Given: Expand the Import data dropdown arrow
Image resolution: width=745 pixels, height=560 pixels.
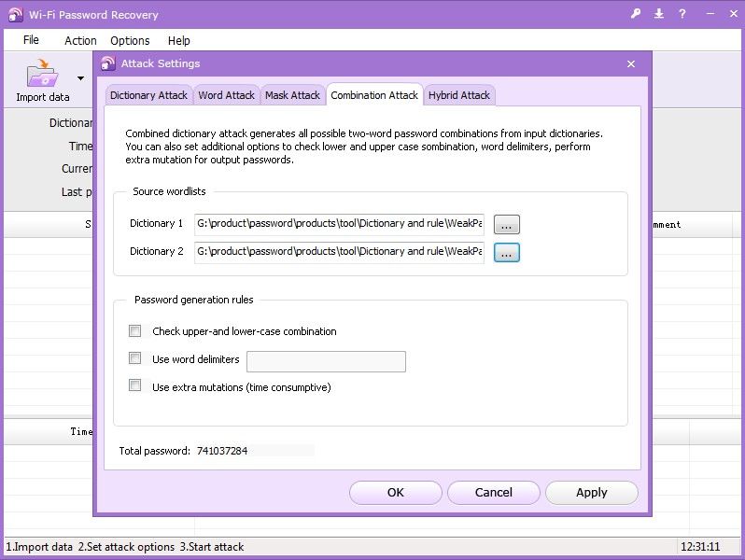Looking at the screenshot, I should pos(80,78).
